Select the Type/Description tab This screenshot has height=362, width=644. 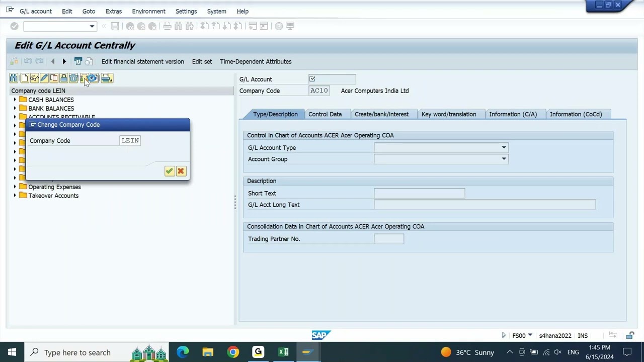coord(275,114)
